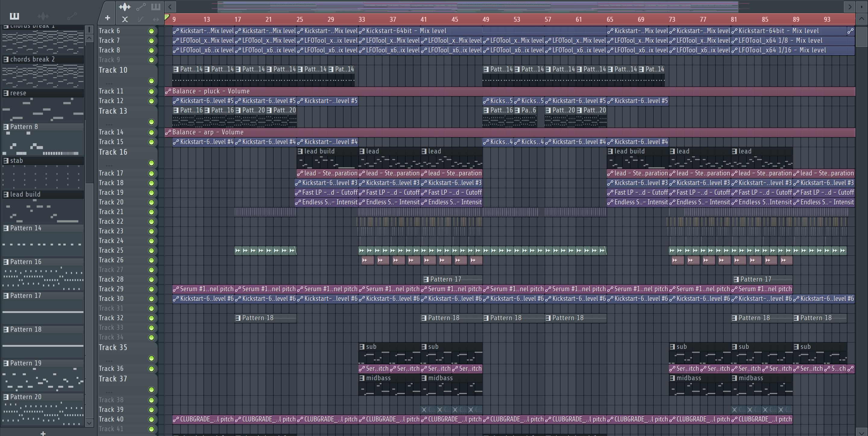The image size is (868, 436).
Task: Click the pattern icon next to stab in picker
Action: click(x=6, y=160)
